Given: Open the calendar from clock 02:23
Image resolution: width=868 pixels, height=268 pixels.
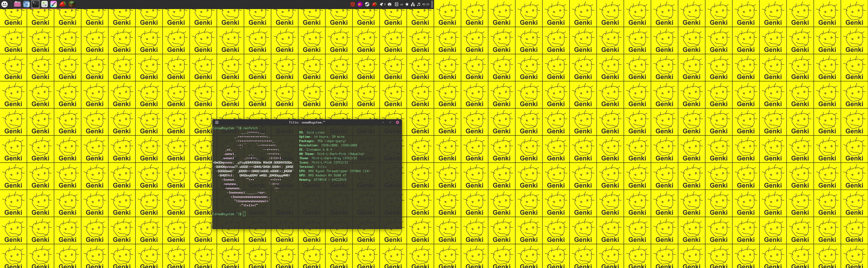Looking at the screenshot, I should tap(426, 4).
